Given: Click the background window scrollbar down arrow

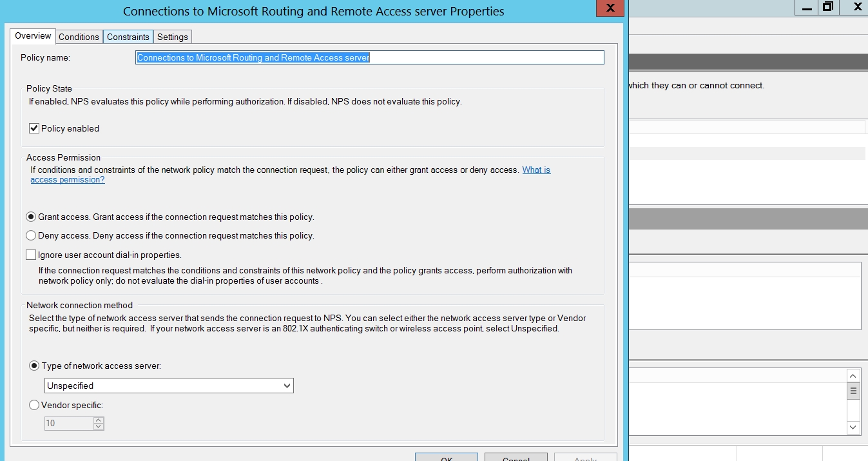Looking at the screenshot, I should point(853,427).
